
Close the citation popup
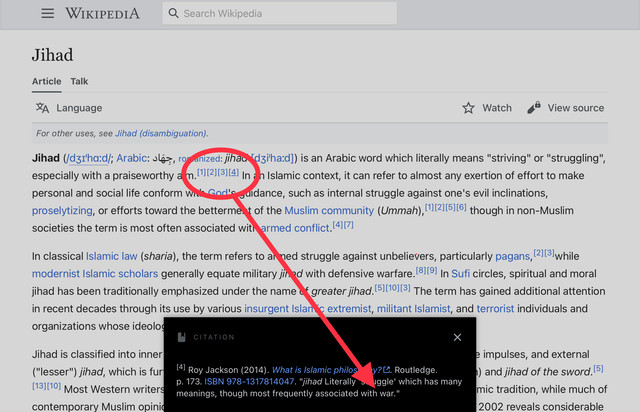click(457, 337)
